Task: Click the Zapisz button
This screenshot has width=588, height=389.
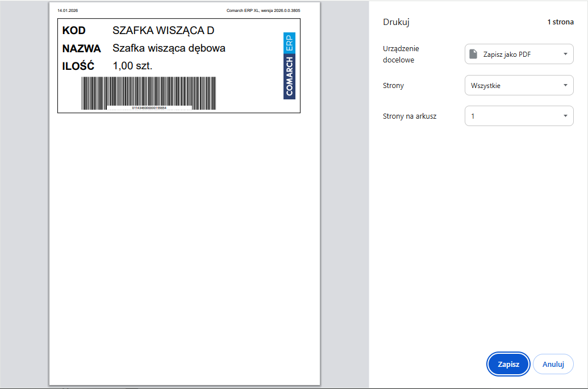Action: click(508, 364)
